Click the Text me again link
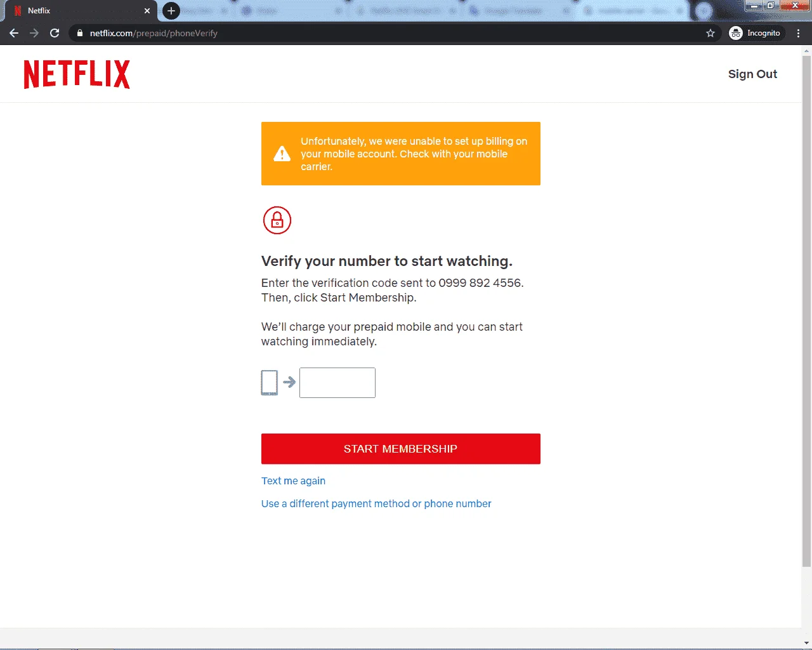Screen dimensions: 812x650 coord(293,481)
